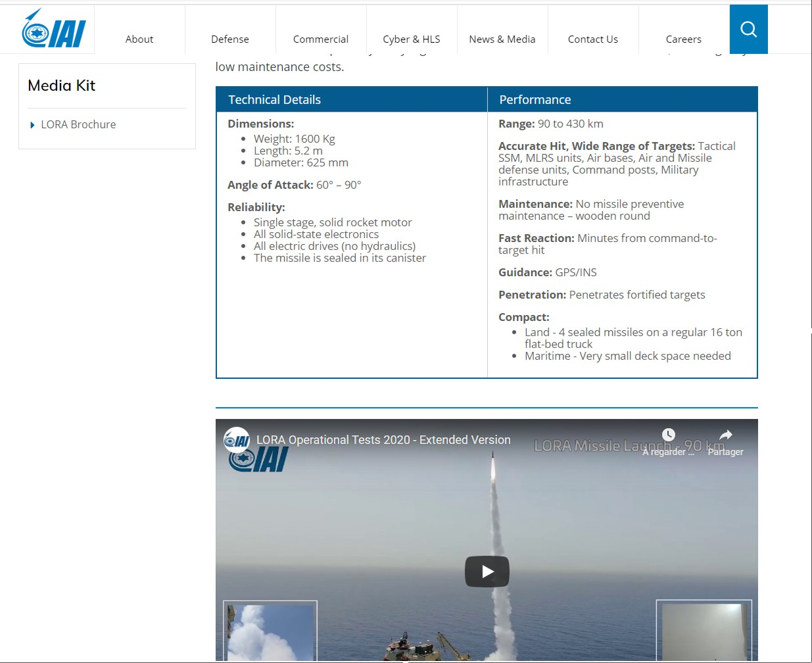Open the Defense menu
Viewport: 812px width, 663px height.
tap(230, 39)
